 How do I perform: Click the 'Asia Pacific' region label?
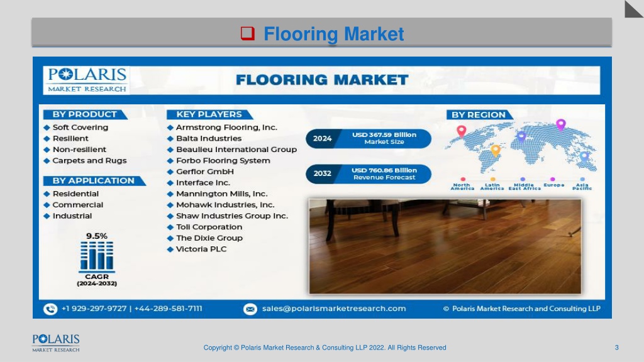click(582, 187)
